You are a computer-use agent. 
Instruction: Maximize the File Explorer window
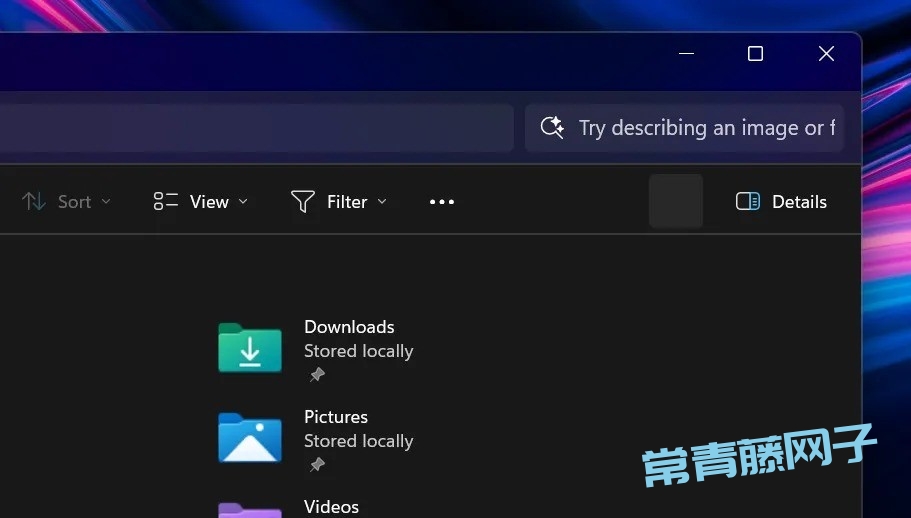coord(756,54)
